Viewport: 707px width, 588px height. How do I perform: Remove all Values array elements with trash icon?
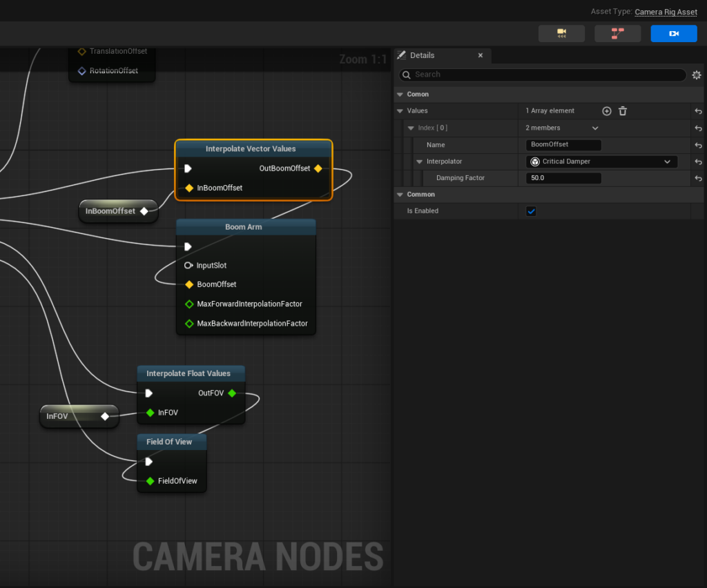click(x=623, y=111)
